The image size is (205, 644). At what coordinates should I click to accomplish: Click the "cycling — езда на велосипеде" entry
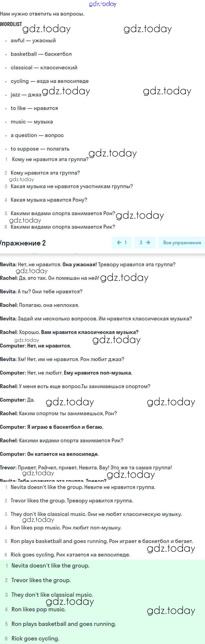(x=49, y=81)
